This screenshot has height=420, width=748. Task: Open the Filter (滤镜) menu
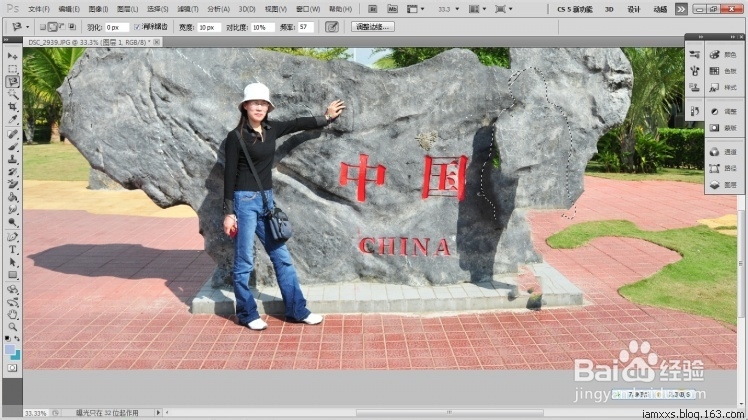(187, 9)
